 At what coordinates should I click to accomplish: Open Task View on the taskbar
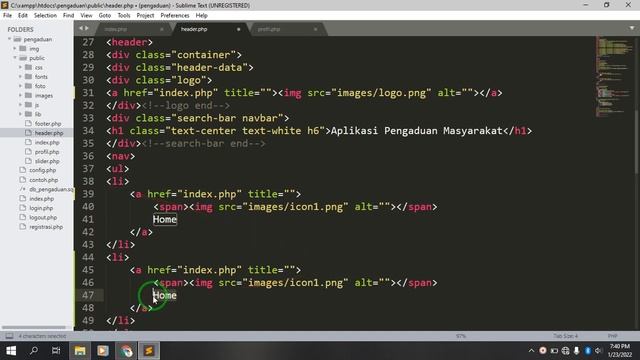point(56,351)
